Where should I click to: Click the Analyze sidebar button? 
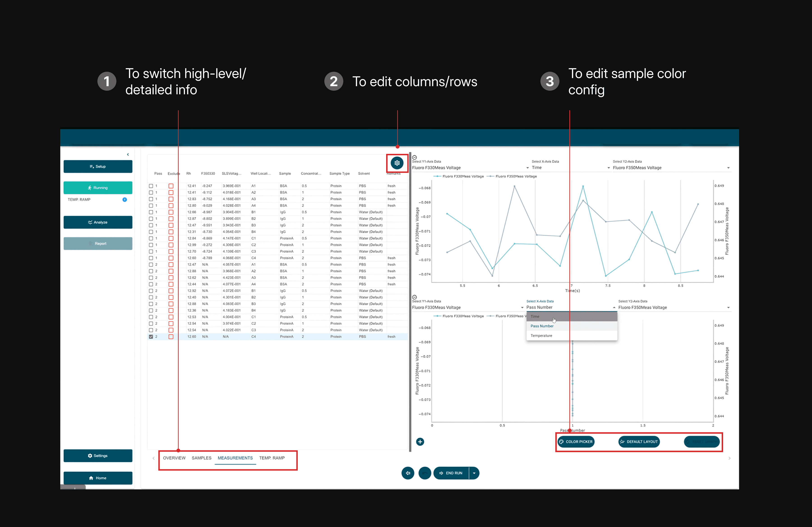click(x=98, y=222)
